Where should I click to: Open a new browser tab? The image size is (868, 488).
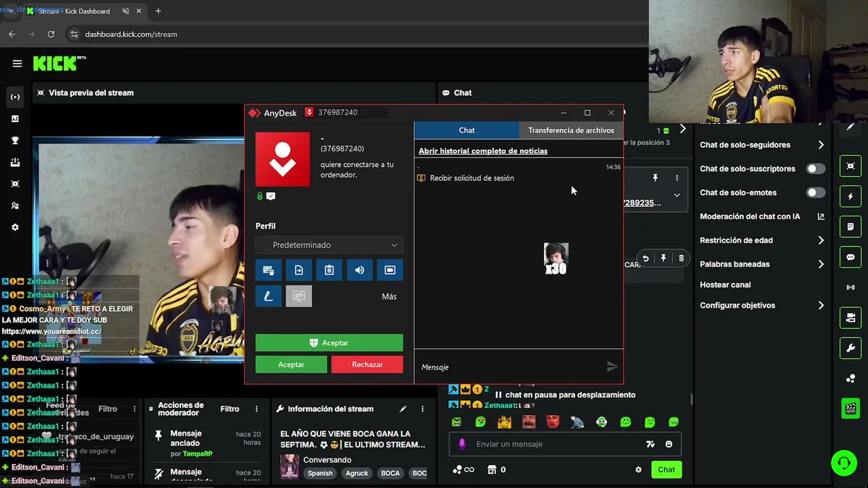(158, 11)
